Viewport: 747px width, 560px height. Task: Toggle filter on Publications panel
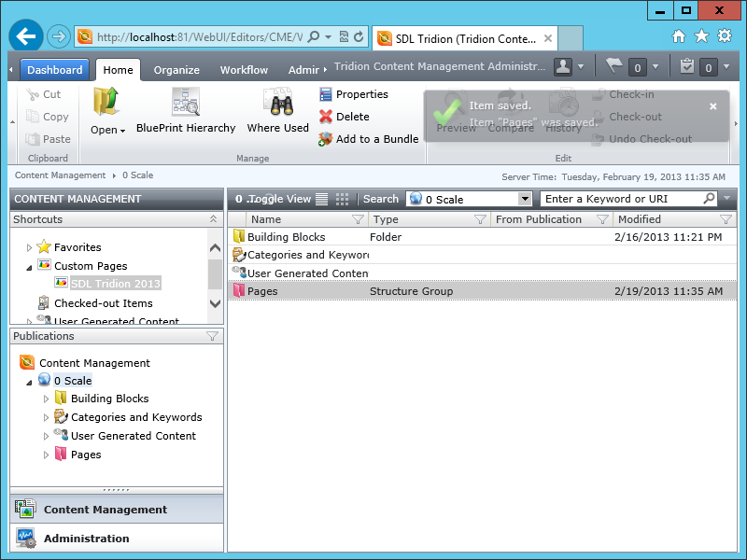[x=212, y=336]
